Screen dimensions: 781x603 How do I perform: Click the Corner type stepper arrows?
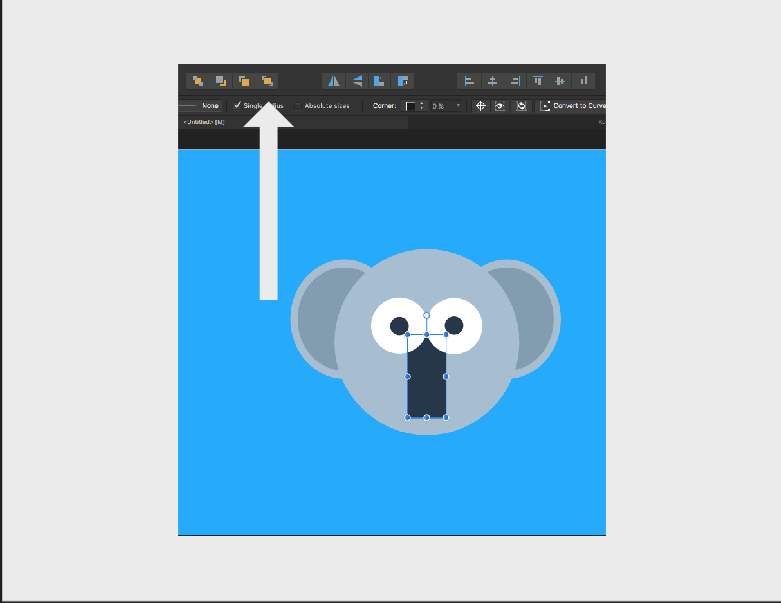pos(422,106)
